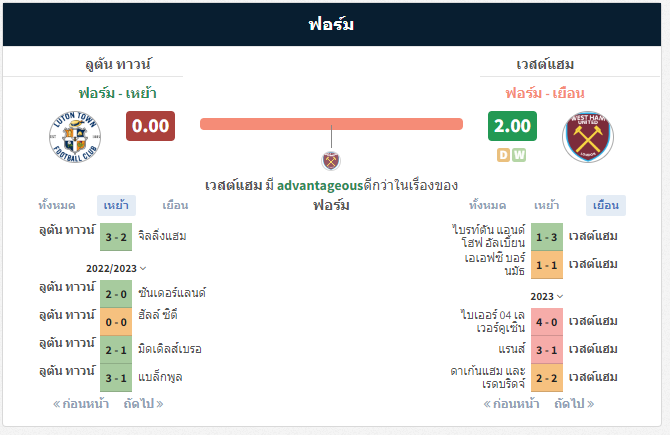The image size is (670, 435).
Task: Click the yellow D form badge
Action: 503,155
